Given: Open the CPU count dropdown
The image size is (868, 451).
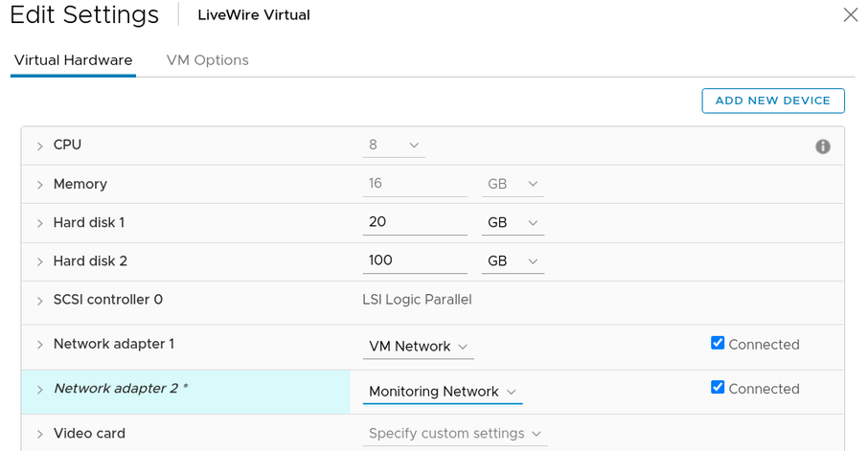Looking at the screenshot, I should 394,145.
